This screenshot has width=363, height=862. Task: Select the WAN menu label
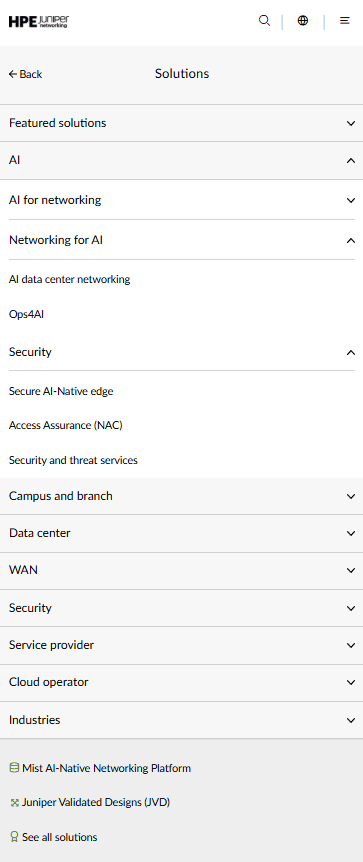point(23,570)
